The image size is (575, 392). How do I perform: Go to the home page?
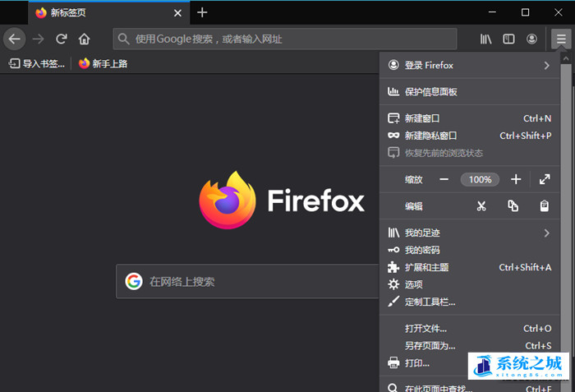pos(84,39)
